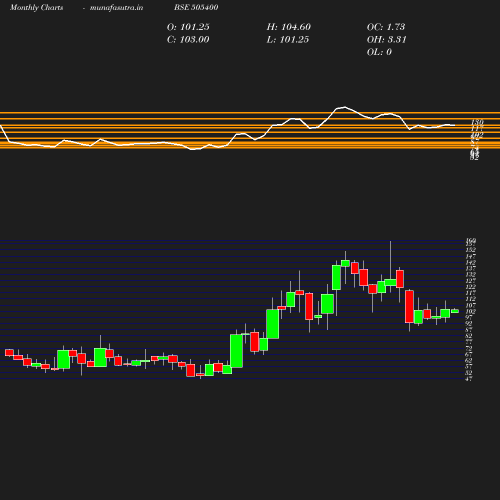
Task: Click the peak of the white indicator line
Action: point(345,107)
